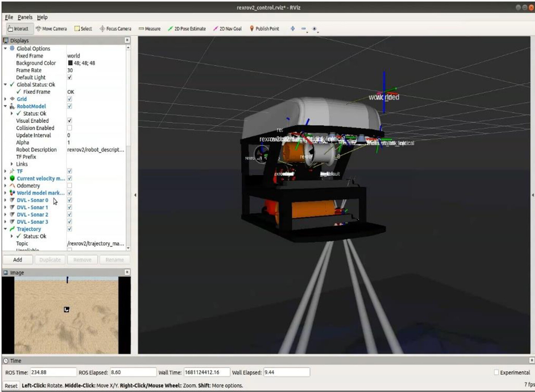This screenshot has height=392, width=535.
Task: Pick the Measure tool
Action: coord(149,28)
